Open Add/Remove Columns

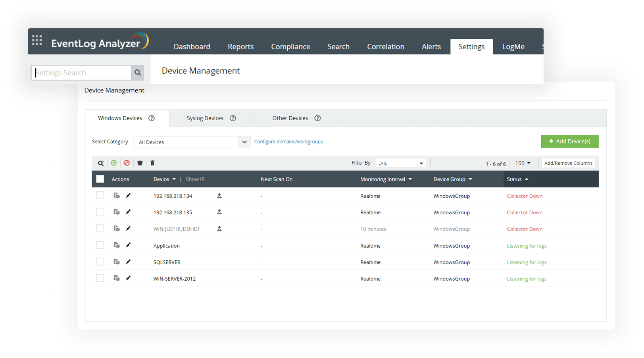568,163
